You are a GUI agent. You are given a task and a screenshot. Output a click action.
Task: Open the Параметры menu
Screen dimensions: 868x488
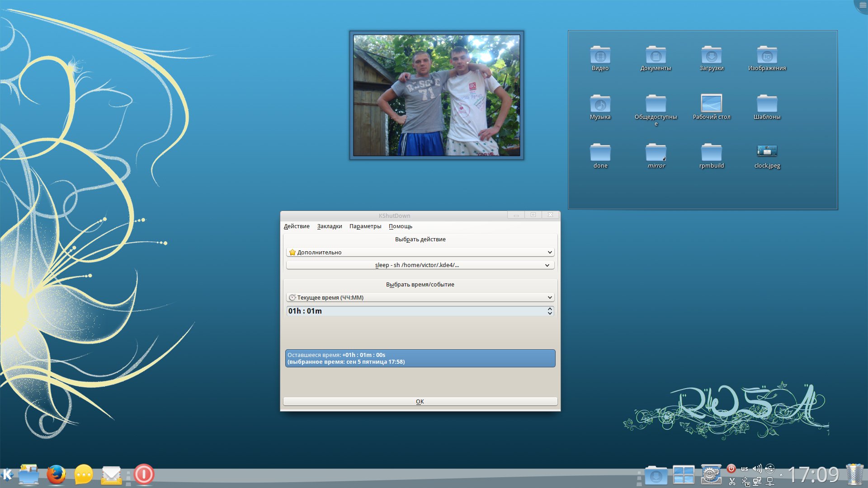(x=365, y=226)
